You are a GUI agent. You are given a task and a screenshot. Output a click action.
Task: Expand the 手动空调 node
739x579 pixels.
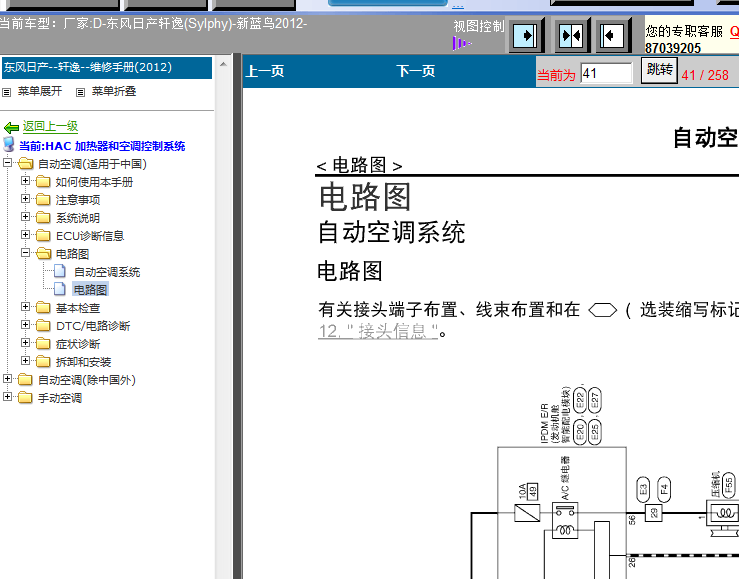[7, 397]
